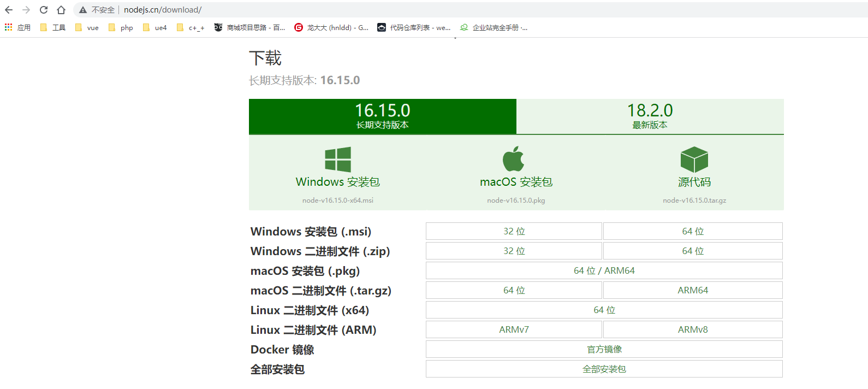This screenshot has height=389, width=868.
Task: Click the not-secure warning icon
Action: [83, 10]
